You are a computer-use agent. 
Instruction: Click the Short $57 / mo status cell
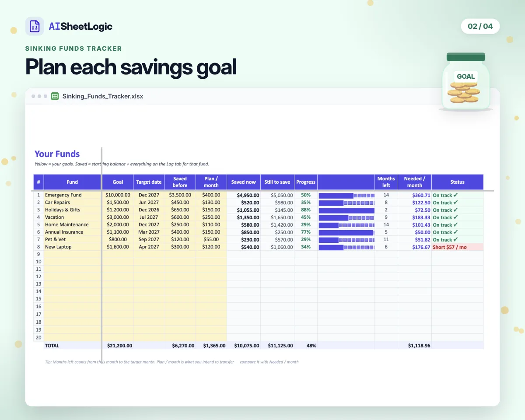(457, 247)
